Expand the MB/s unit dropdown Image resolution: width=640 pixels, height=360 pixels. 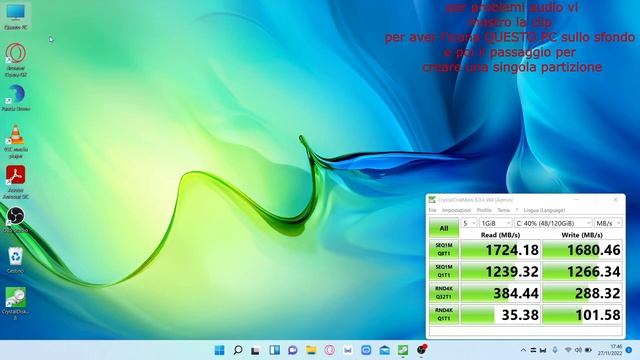pyautogui.click(x=608, y=223)
